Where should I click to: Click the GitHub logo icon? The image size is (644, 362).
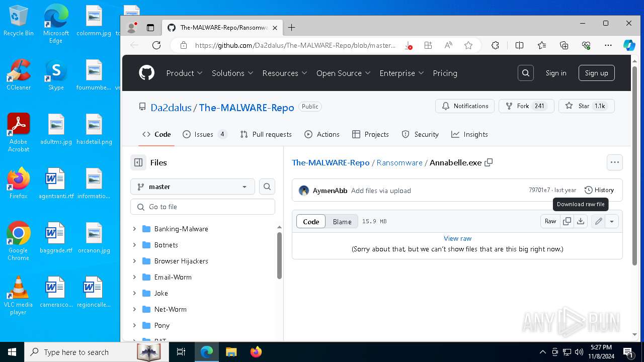[x=146, y=73]
